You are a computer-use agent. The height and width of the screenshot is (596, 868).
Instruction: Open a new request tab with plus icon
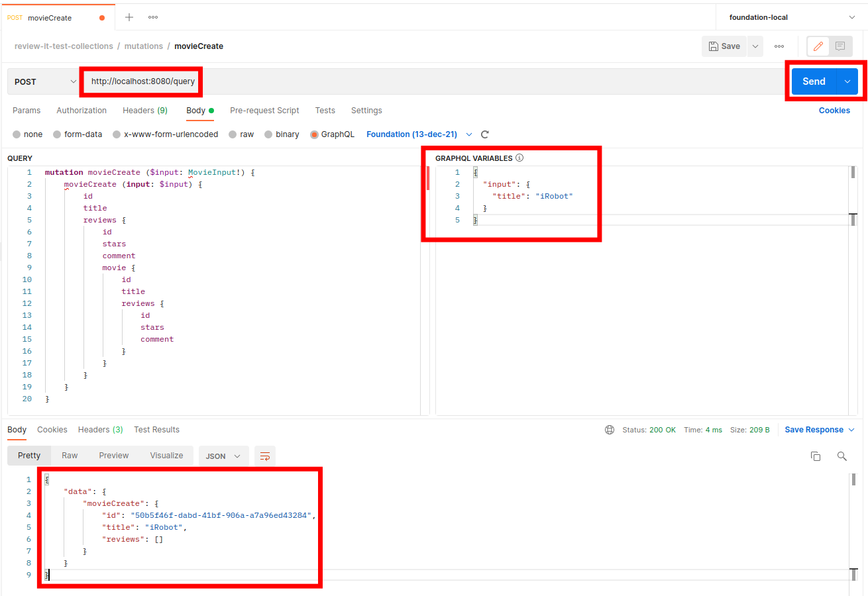(x=129, y=17)
